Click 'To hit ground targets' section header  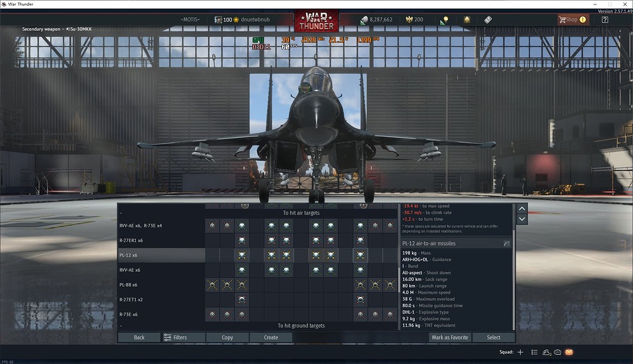(x=301, y=326)
